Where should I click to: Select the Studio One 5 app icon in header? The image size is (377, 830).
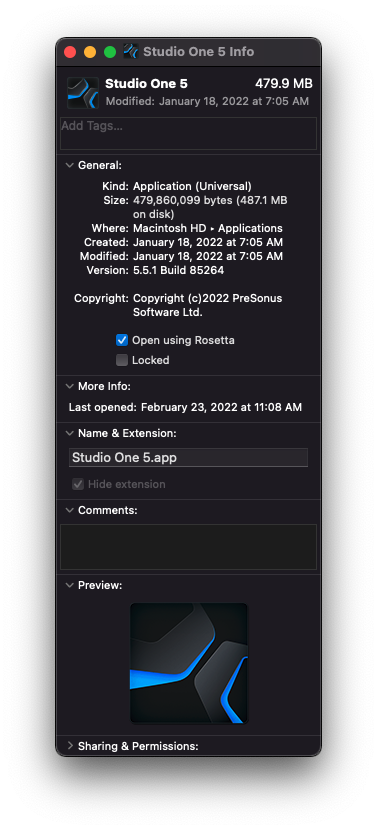[83, 93]
